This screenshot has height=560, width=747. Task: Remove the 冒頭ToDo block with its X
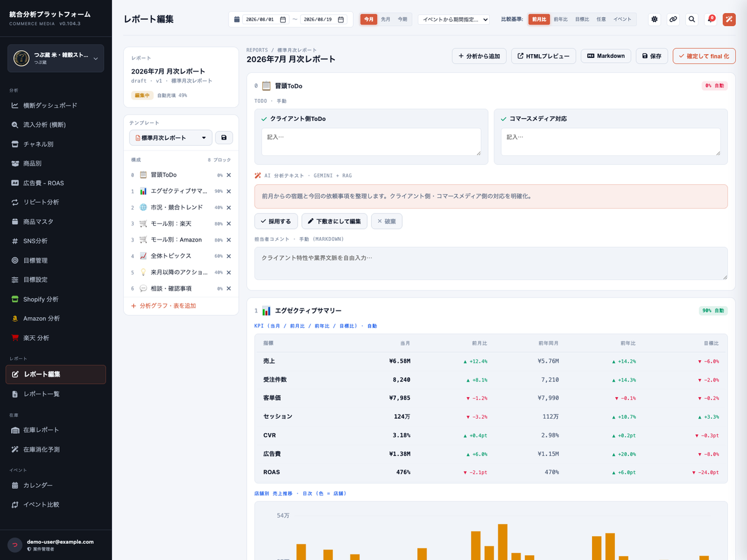[228, 175]
